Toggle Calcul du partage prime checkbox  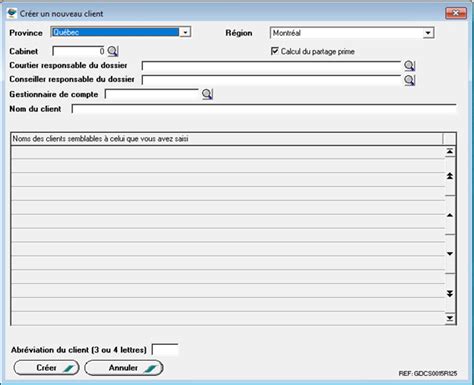pos(275,51)
